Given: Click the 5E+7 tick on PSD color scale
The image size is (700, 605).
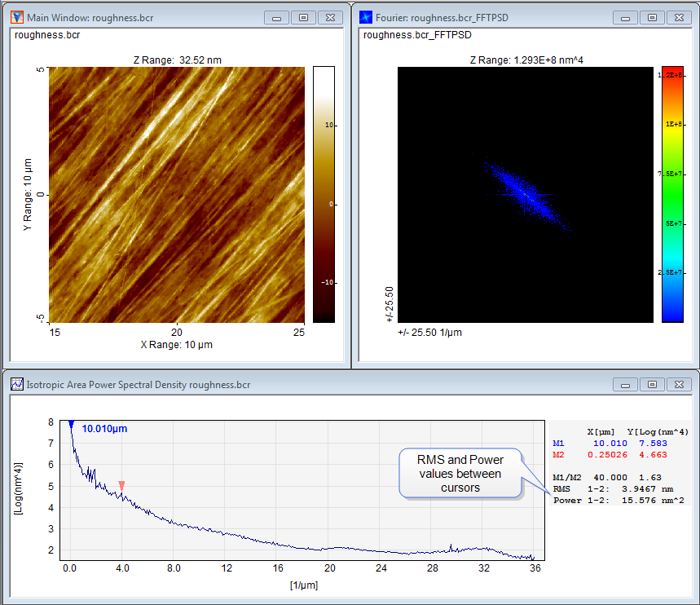Looking at the screenshot, I should [x=674, y=223].
